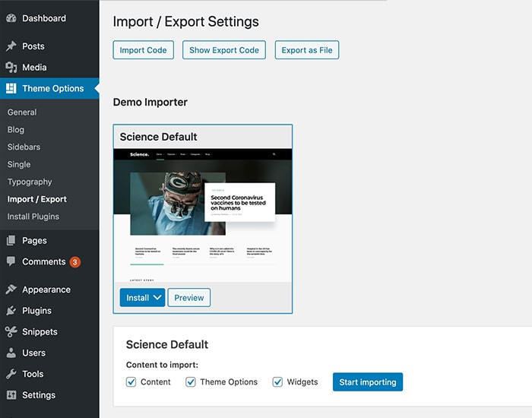Open the Settings menu
532x418 pixels.
point(49,395)
